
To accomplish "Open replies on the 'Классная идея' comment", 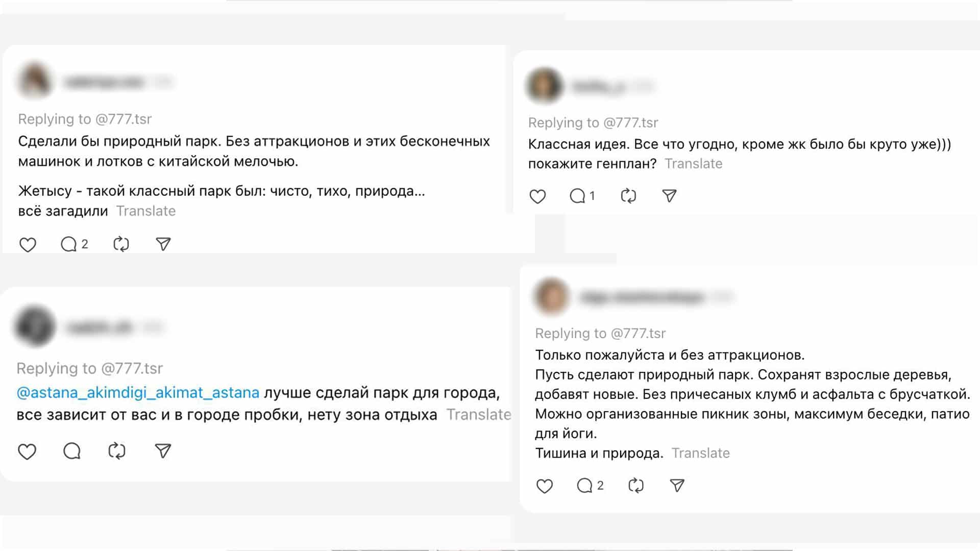I will [577, 196].
